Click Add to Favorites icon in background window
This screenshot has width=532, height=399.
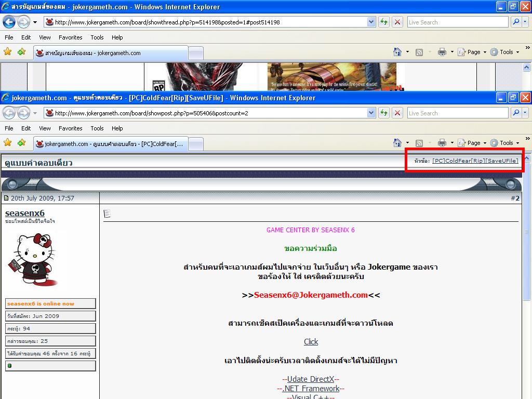[22, 51]
